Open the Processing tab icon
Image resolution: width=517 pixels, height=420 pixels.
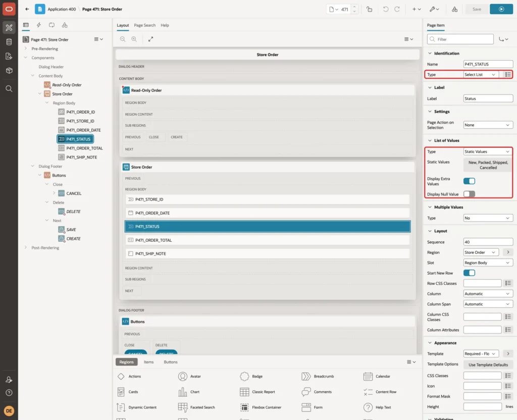click(x=52, y=25)
